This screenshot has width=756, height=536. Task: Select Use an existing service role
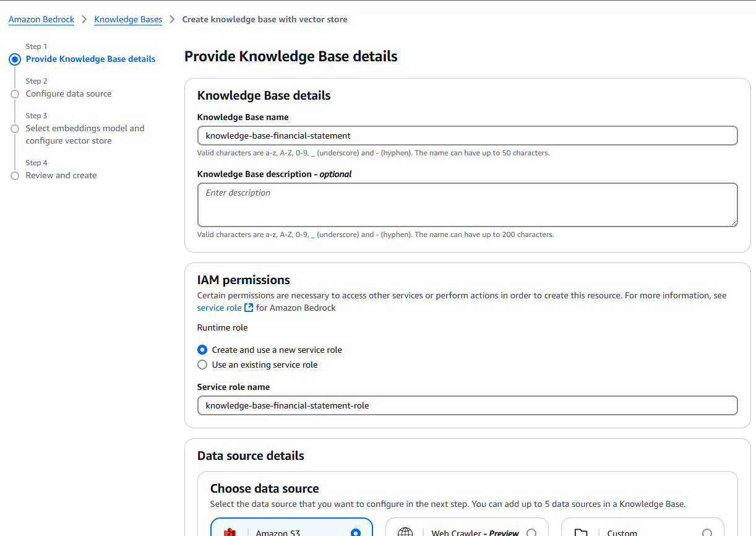[x=202, y=365]
